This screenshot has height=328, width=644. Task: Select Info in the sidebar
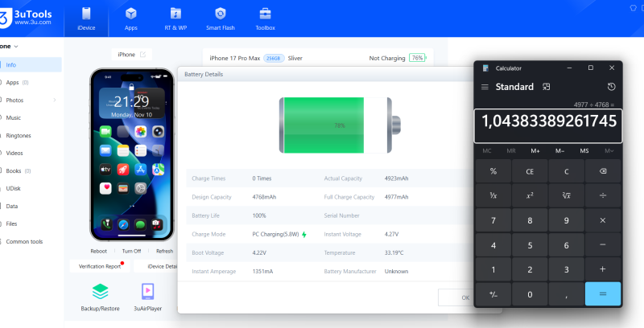click(x=31, y=65)
